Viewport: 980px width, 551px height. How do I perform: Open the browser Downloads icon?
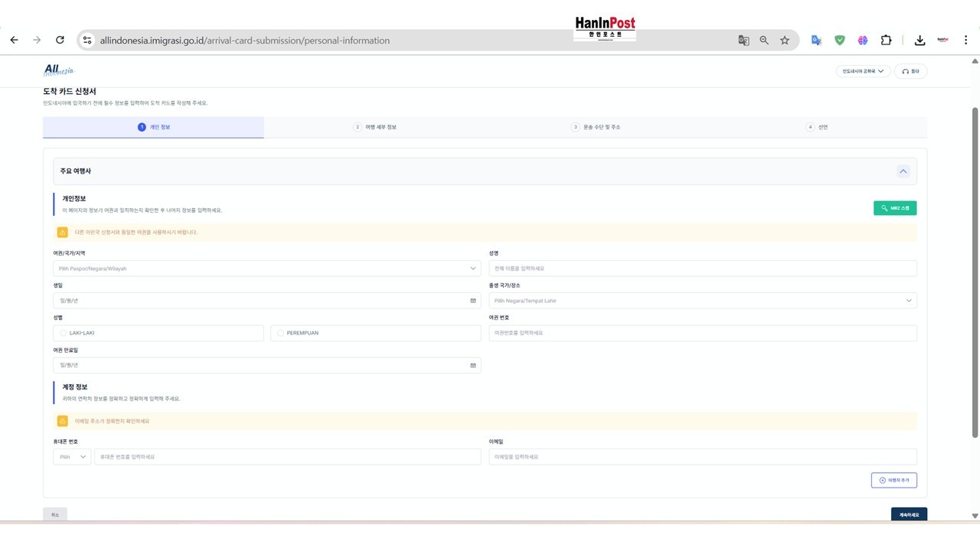[x=920, y=41]
